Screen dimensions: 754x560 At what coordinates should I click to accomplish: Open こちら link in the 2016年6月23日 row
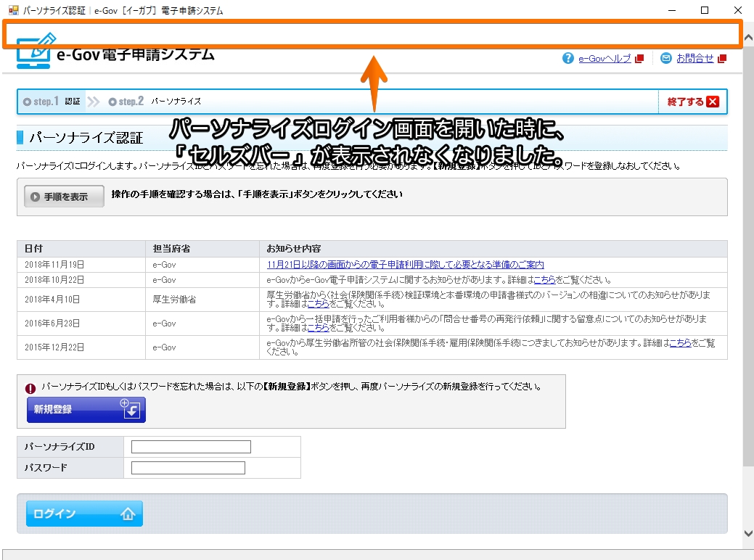[x=318, y=328]
